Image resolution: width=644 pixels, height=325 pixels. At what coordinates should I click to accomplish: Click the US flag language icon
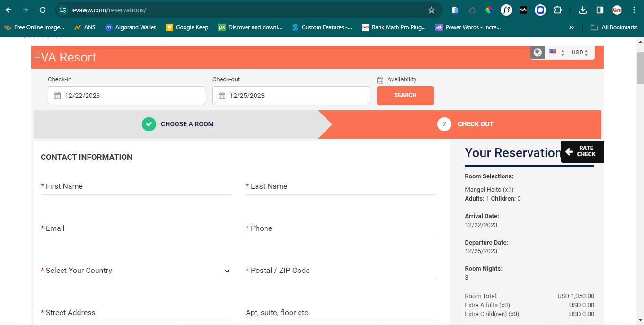coord(553,53)
